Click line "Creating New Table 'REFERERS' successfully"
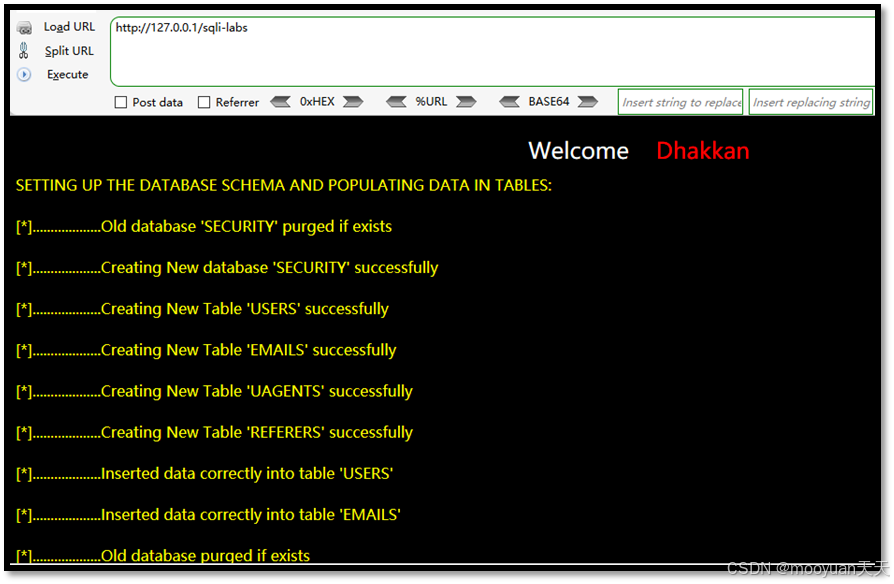This screenshot has height=584, width=894. click(214, 432)
